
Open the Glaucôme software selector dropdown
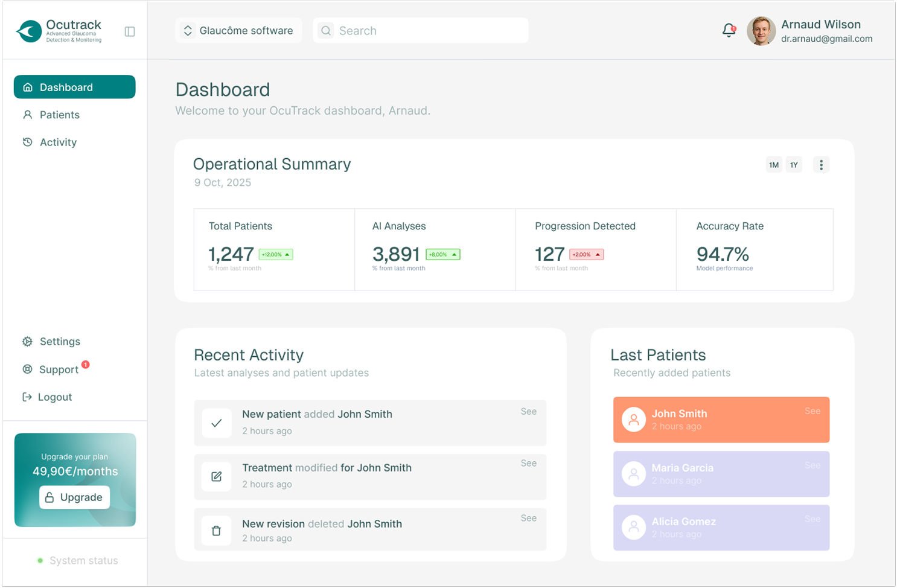tap(238, 31)
